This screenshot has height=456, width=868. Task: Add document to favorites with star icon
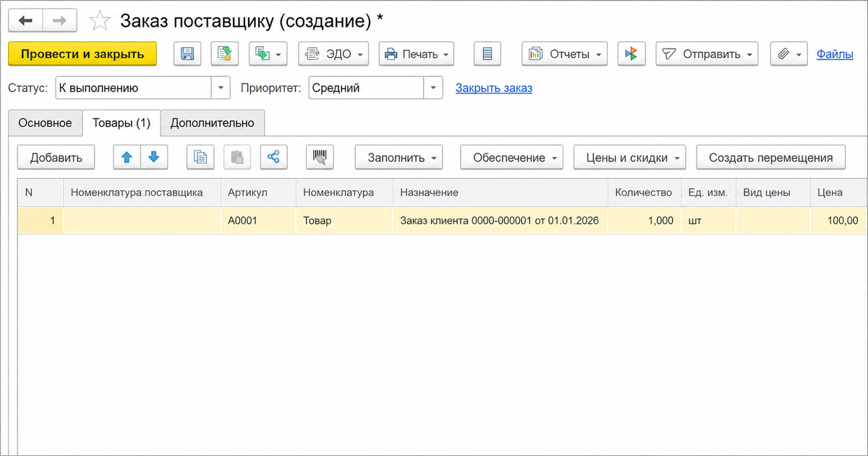[100, 21]
